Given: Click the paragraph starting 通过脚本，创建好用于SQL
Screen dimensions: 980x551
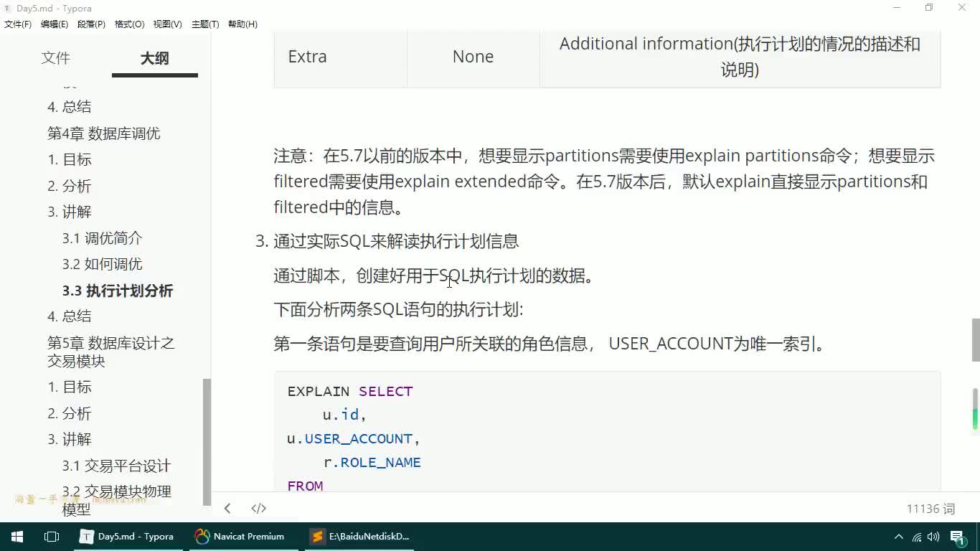Looking at the screenshot, I should coord(434,275).
